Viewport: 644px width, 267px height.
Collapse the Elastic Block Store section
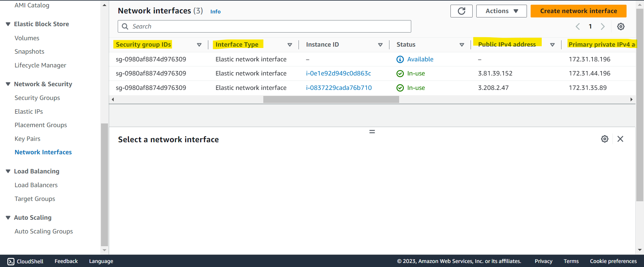(8, 24)
